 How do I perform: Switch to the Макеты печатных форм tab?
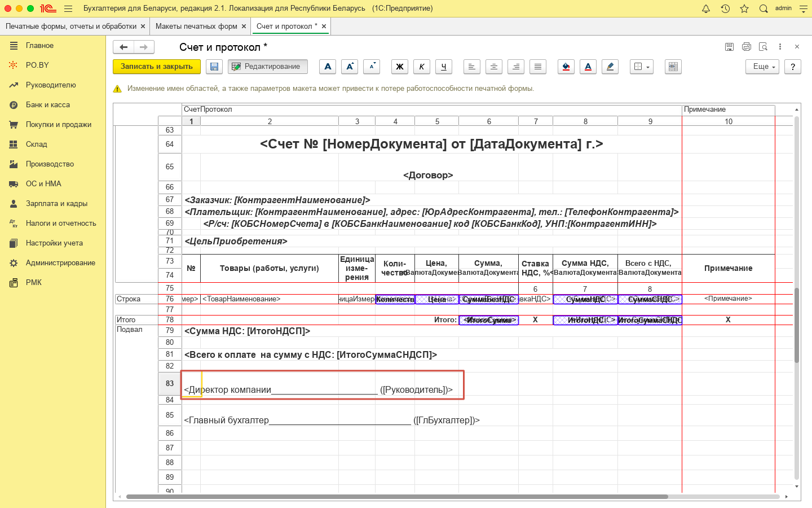point(196,27)
